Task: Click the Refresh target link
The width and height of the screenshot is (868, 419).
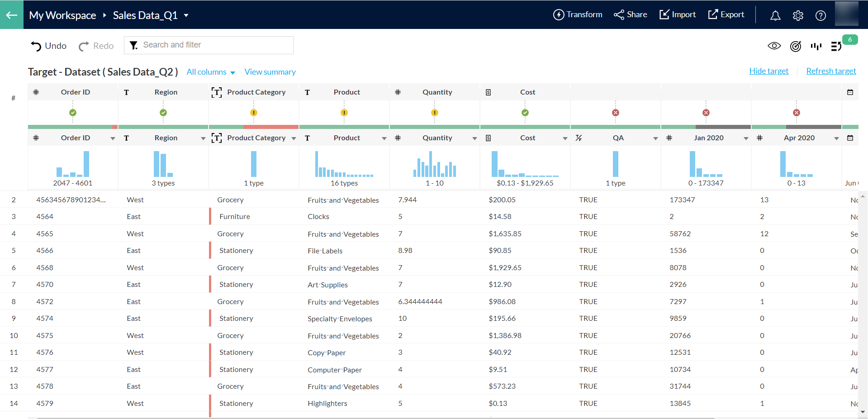Action: click(x=831, y=71)
